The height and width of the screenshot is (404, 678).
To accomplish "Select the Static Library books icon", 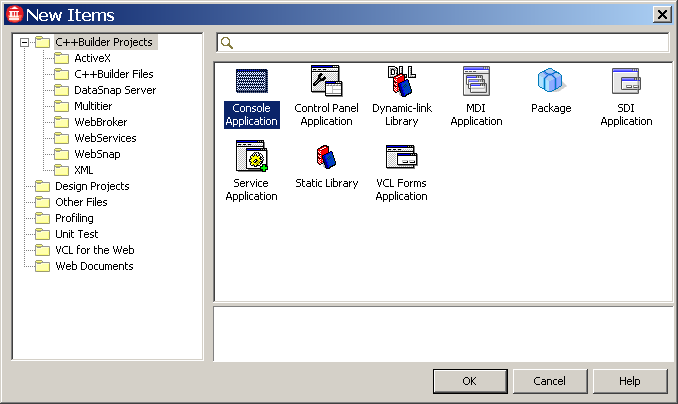I will (326, 157).
